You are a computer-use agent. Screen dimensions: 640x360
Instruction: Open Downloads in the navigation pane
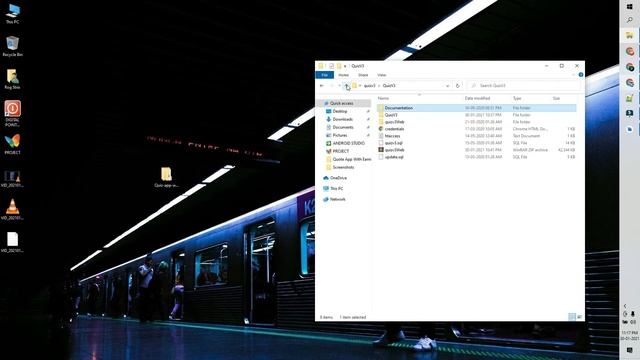[342, 119]
